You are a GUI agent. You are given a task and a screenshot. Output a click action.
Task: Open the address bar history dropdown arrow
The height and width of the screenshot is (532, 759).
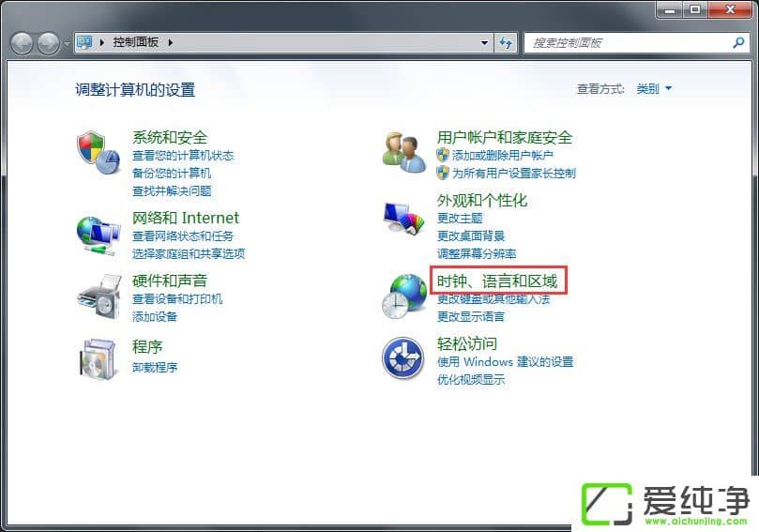[484, 42]
